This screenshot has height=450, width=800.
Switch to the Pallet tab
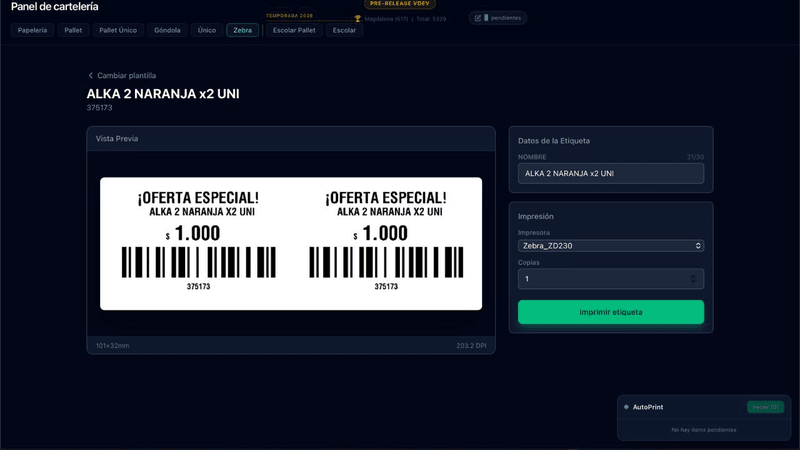(x=73, y=30)
